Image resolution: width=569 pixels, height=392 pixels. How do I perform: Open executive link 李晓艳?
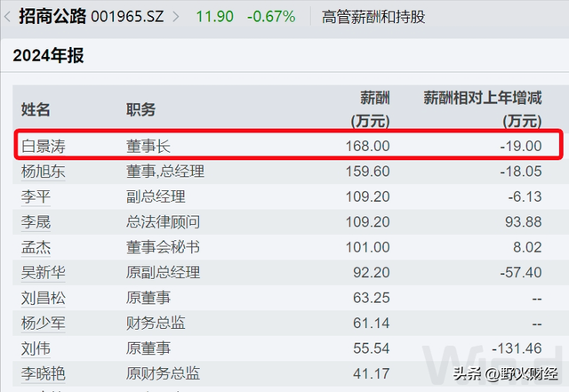point(44,374)
